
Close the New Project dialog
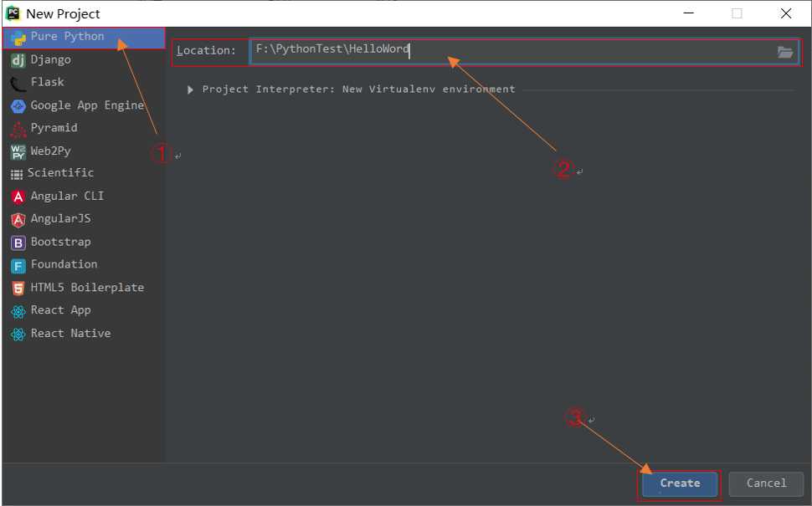(x=785, y=13)
